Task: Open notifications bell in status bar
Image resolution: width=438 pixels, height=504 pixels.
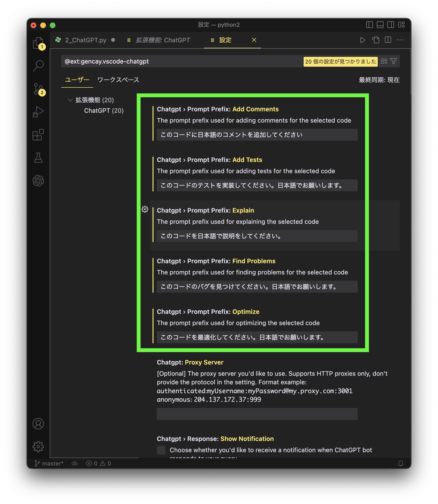Action: coord(401,463)
